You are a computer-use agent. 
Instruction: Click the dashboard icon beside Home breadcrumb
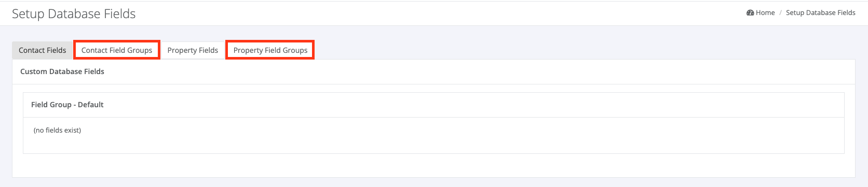(750, 12)
